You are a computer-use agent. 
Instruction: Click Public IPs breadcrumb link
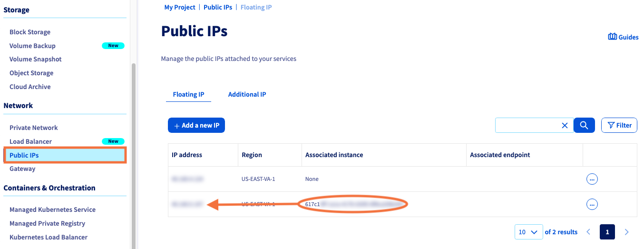[x=218, y=7]
